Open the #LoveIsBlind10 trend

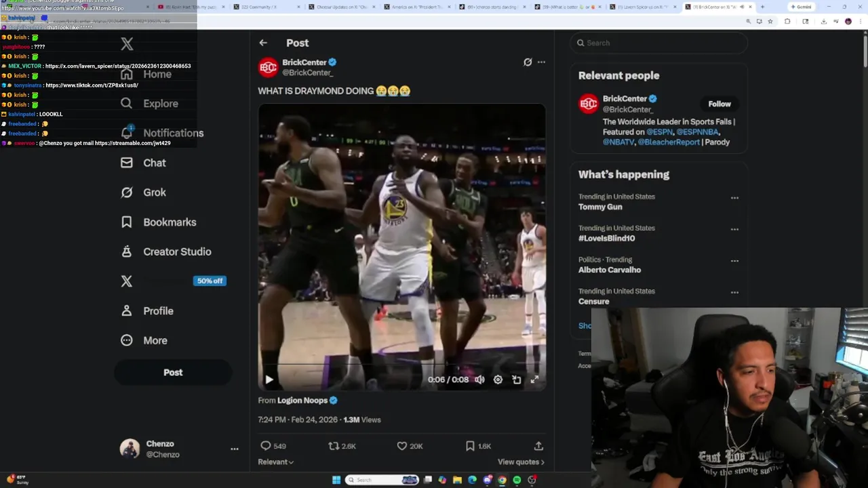607,239
